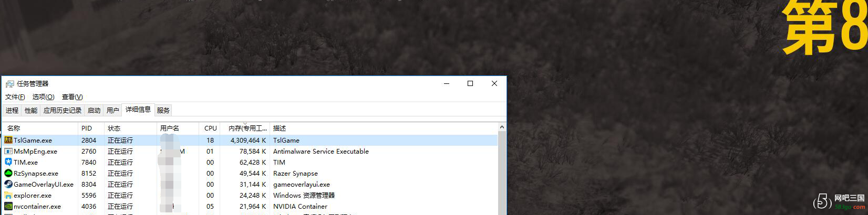868x215 pixels.
Task: Click memory value 78,584 K
Action: 253,151
